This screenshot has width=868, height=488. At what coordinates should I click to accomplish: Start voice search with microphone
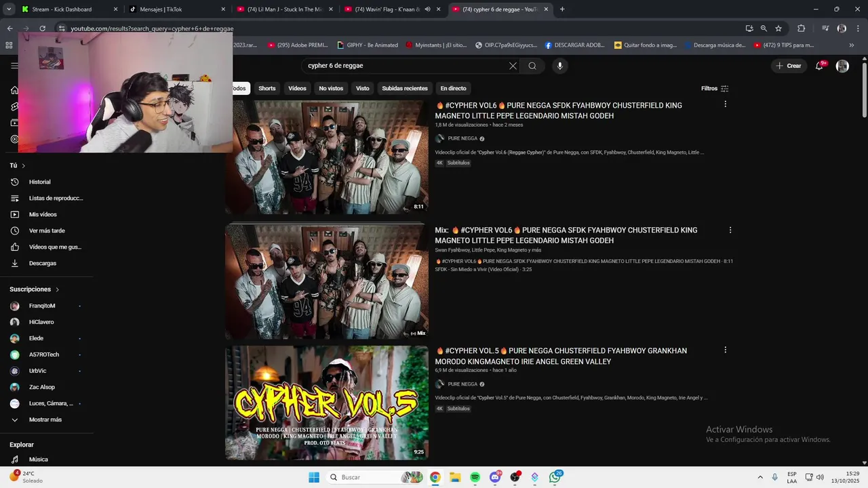(559, 66)
